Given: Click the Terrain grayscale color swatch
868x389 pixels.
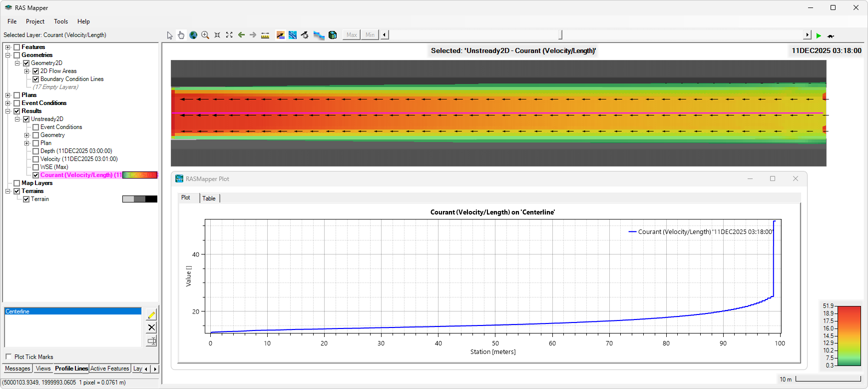Looking at the screenshot, I should pos(140,199).
